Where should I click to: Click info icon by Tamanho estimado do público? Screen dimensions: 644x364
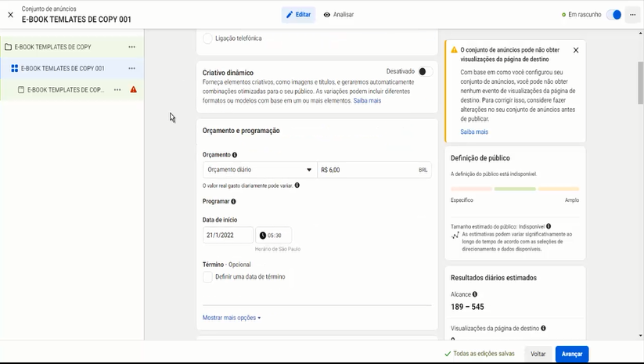point(549,226)
